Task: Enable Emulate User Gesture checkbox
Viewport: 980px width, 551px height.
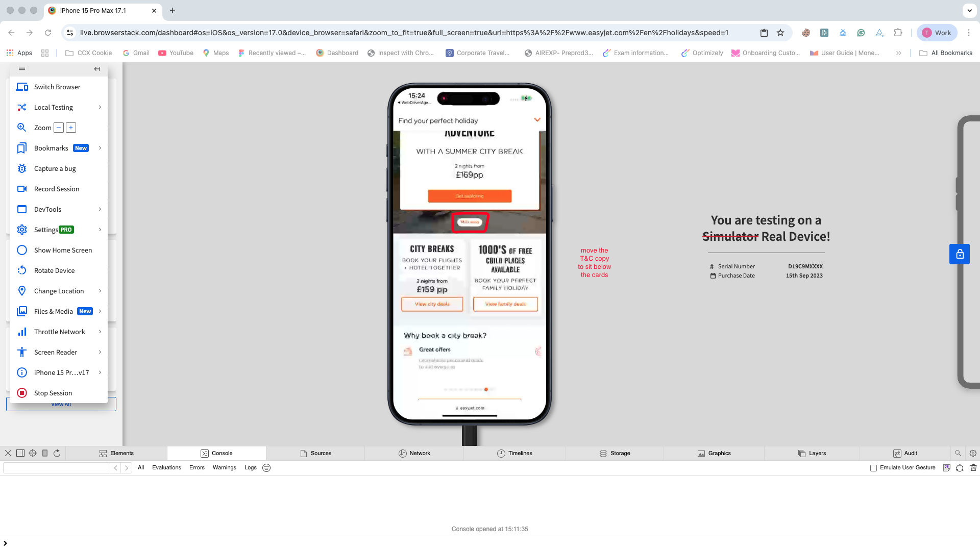Action: (873, 468)
